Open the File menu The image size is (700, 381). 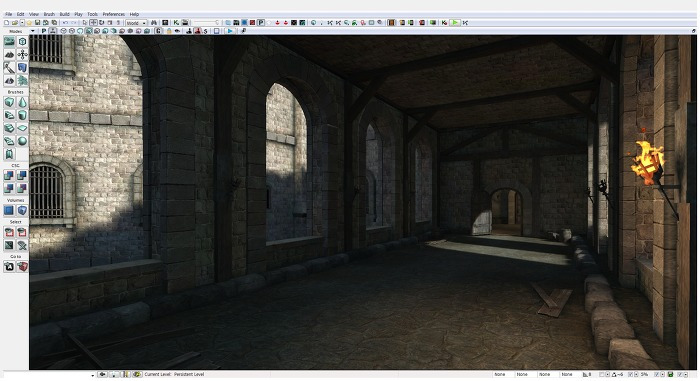(x=8, y=14)
